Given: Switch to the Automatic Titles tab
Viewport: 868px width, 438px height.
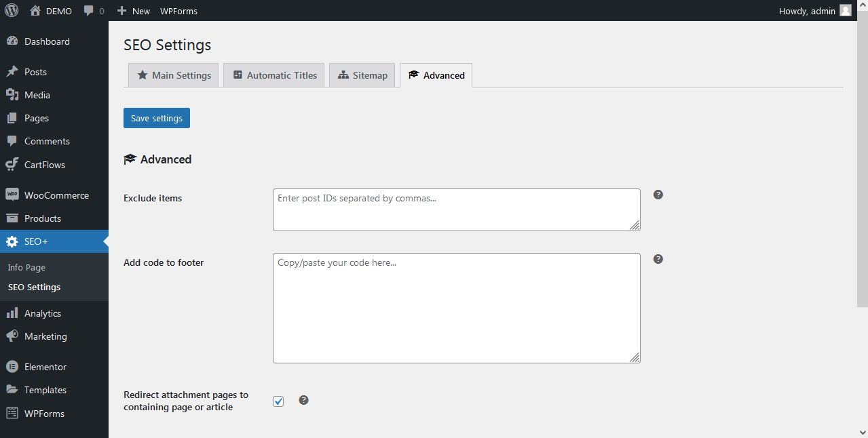Looking at the screenshot, I should click(274, 75).
